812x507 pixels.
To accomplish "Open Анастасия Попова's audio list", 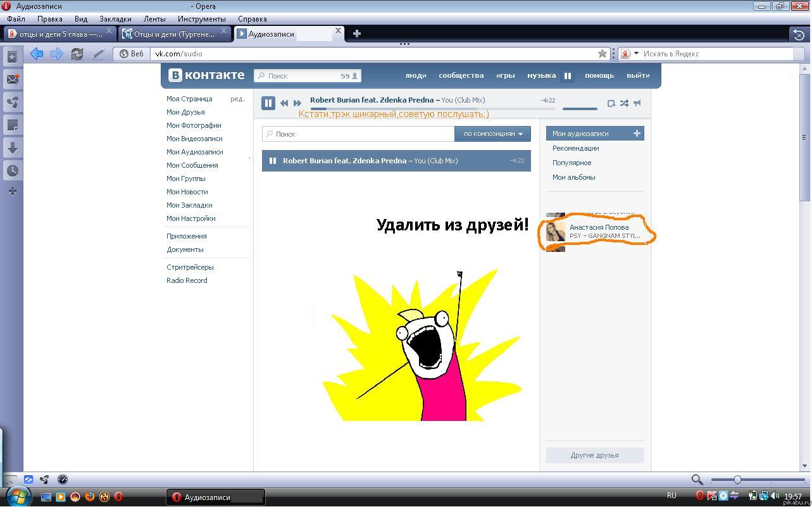I will (595, 231).
